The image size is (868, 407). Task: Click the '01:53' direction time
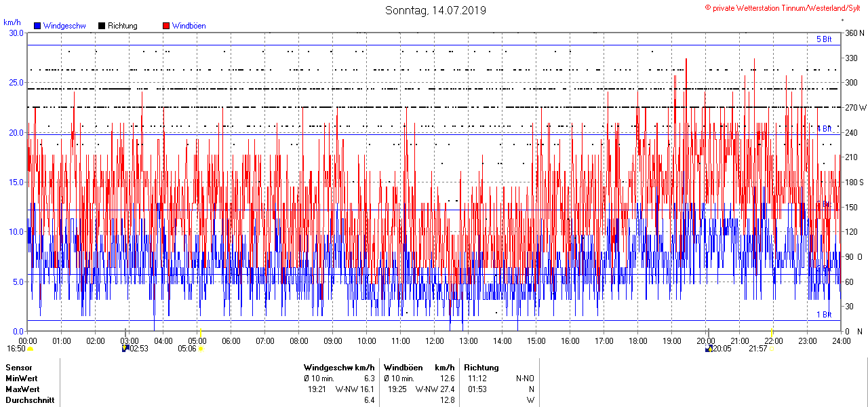(477, 389)
